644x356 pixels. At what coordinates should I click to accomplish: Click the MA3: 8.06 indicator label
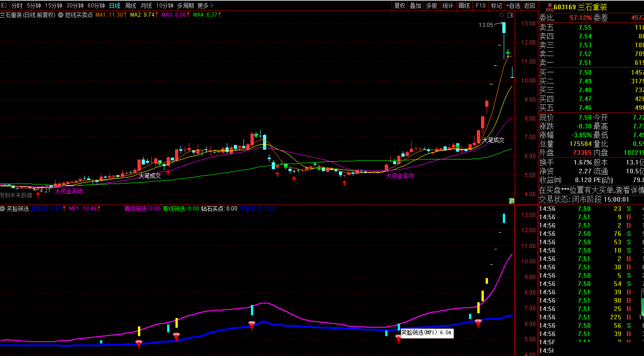(x=175, y=15)
